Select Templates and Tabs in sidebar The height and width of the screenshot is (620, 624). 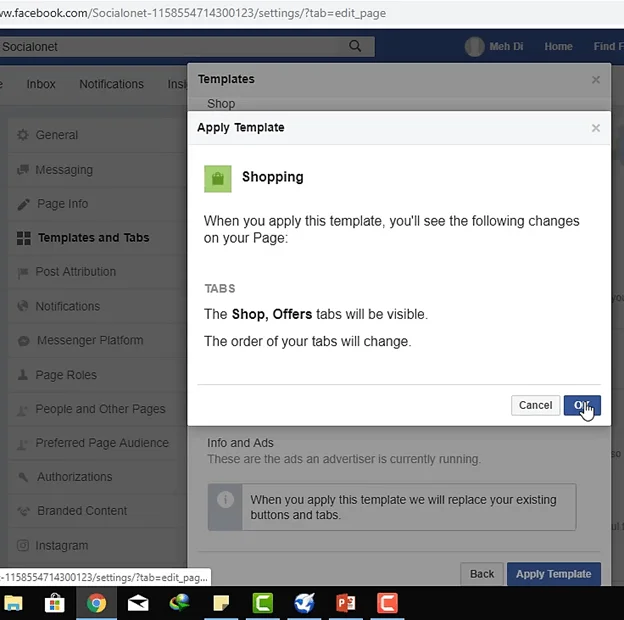pyautogui.click(x=93, y=238)
